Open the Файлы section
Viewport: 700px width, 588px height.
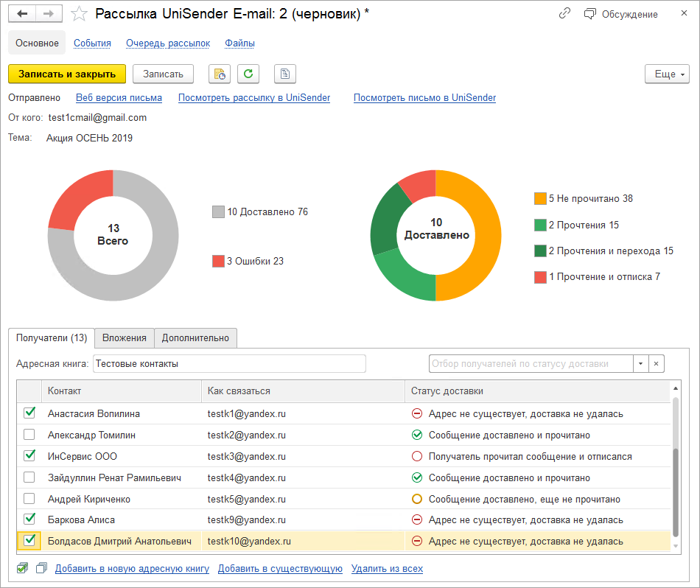pyautogui.click(x=239, y=43)
